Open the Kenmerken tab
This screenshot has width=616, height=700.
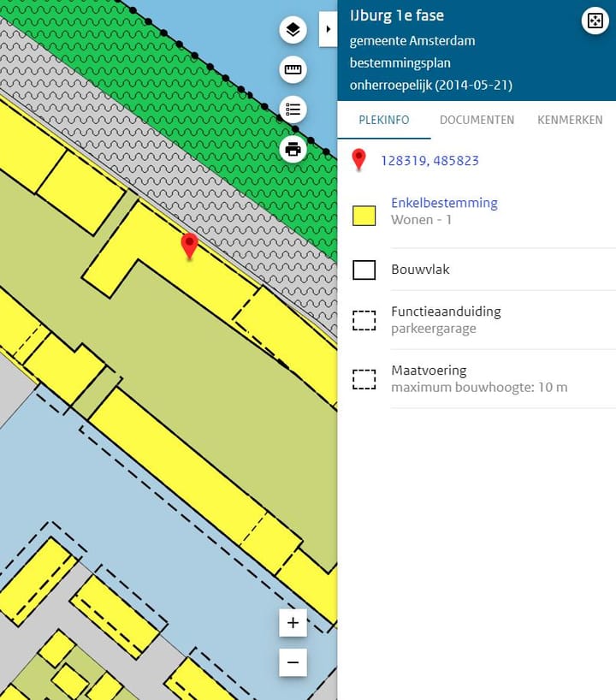click(570, 120)
